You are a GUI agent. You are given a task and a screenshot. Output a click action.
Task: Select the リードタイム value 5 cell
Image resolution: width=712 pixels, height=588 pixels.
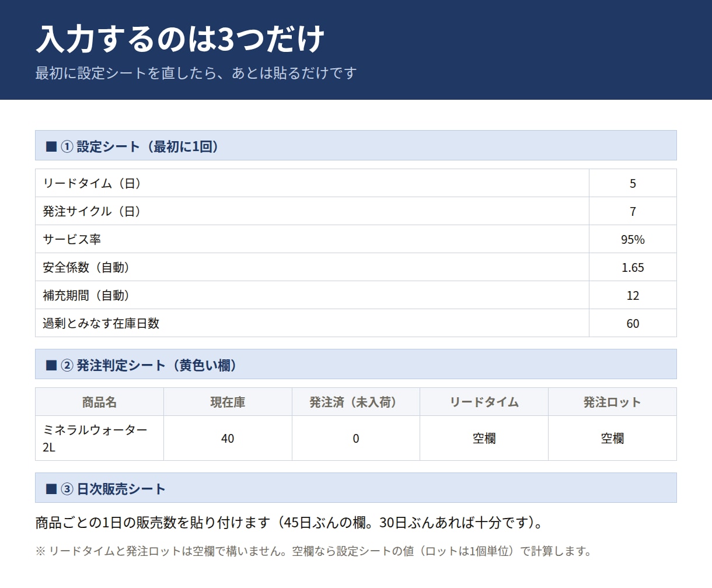pyautogui.click(x=633, y=183)
